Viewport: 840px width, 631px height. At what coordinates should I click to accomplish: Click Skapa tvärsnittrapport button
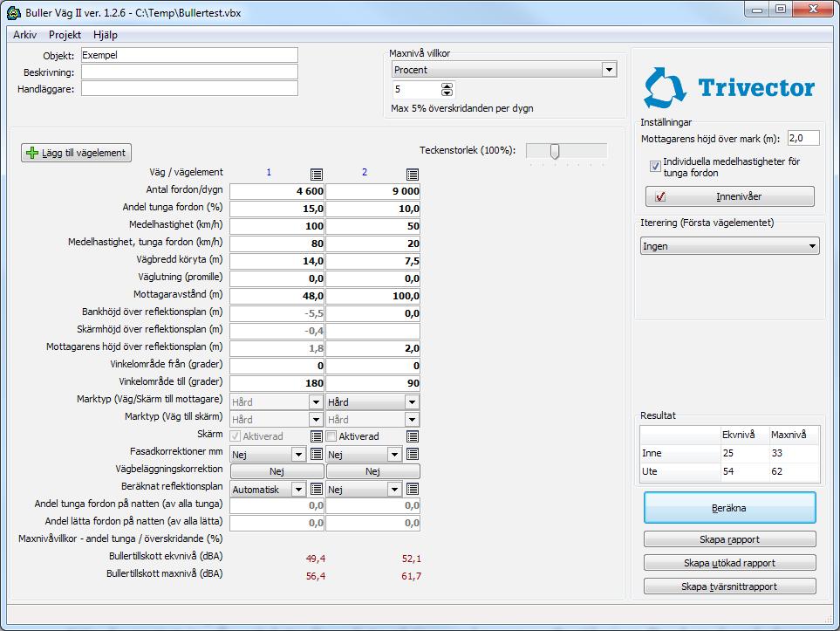point(729,586)
